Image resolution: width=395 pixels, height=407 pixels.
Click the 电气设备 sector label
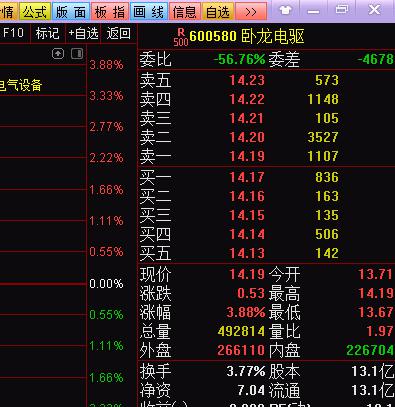click(x=21, y=85)
